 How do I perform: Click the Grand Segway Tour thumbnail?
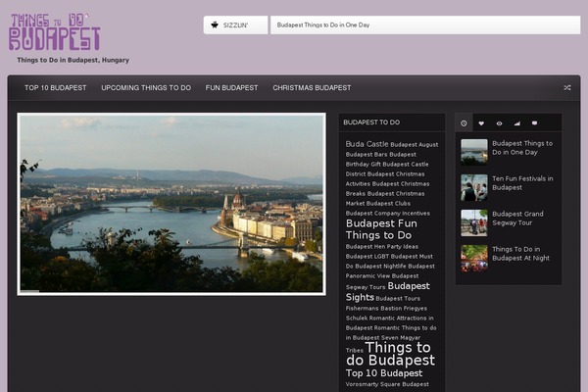[474, 222]
